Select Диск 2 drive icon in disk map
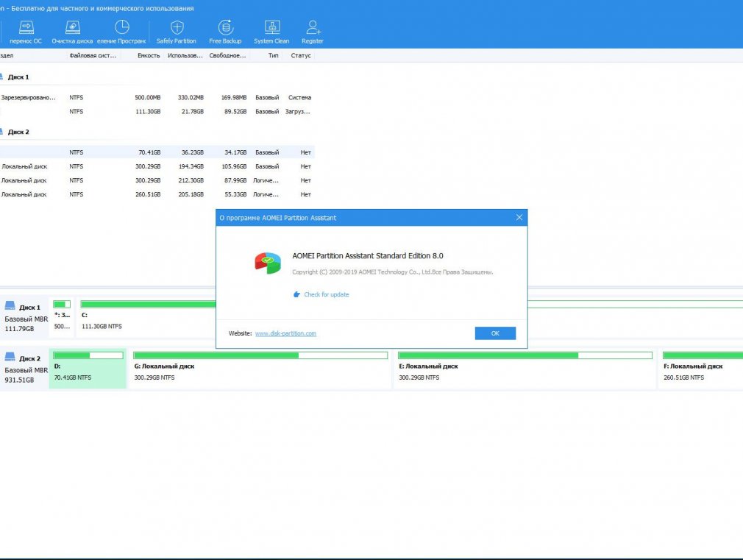Viewport: 743px width, 560px height. (x=10, y=357)
